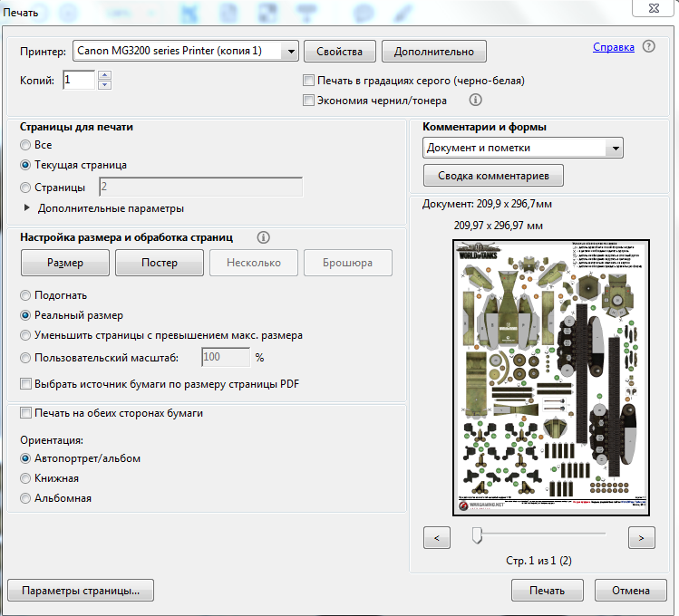Screen dimensions: 679x616
Task: Select the Все pages radio button
Action: click(x=25, y=145)
